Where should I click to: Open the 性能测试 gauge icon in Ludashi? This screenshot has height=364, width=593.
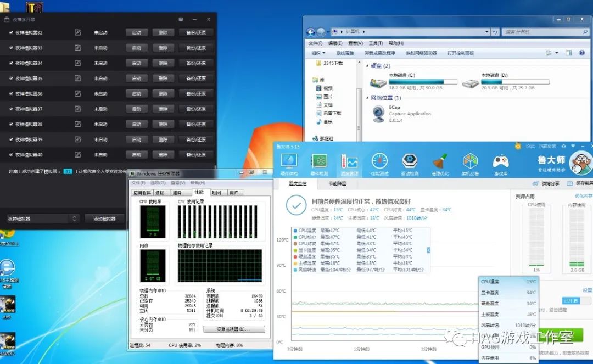click(379, 162)
